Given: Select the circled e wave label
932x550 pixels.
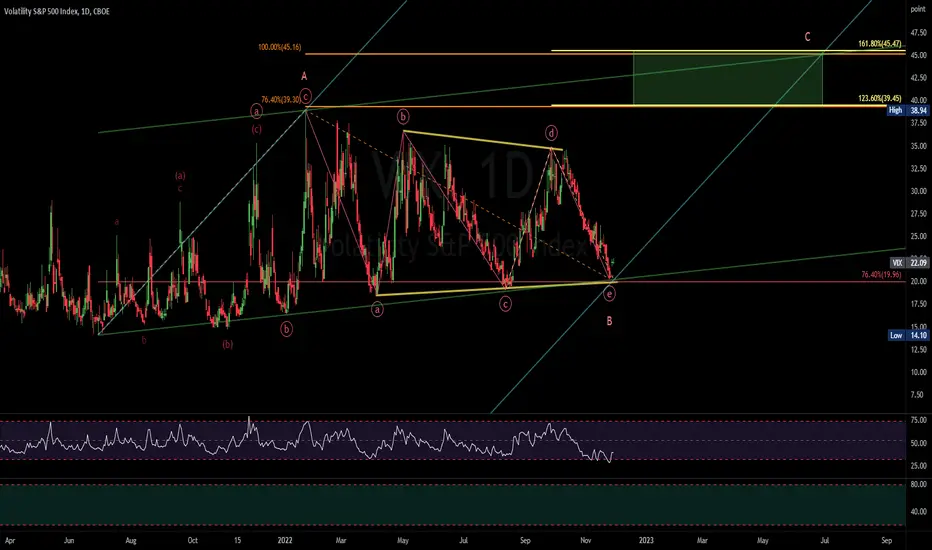Looking at the screenshot, I should (609, 294).
